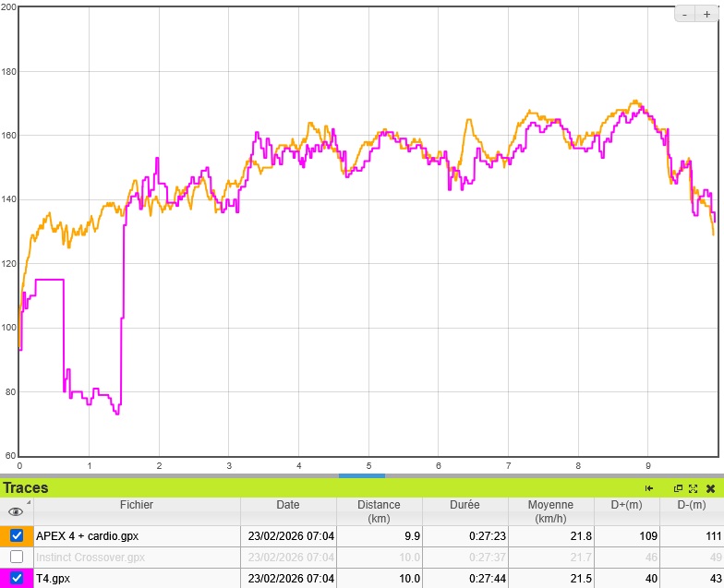Zoom out chart with minus button
Image resolution: width=724 pixels, height=588 pixels.
pos(685,14)
